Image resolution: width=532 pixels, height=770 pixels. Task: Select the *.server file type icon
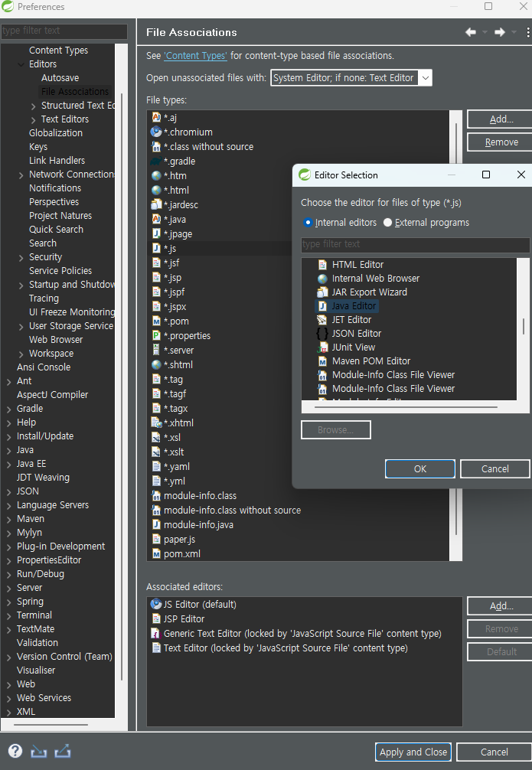click(x=156, y=350)
